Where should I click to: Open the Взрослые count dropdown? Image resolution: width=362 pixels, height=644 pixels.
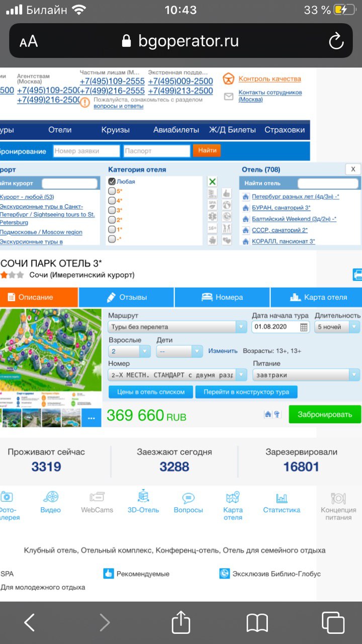click(x=129, y=351)
